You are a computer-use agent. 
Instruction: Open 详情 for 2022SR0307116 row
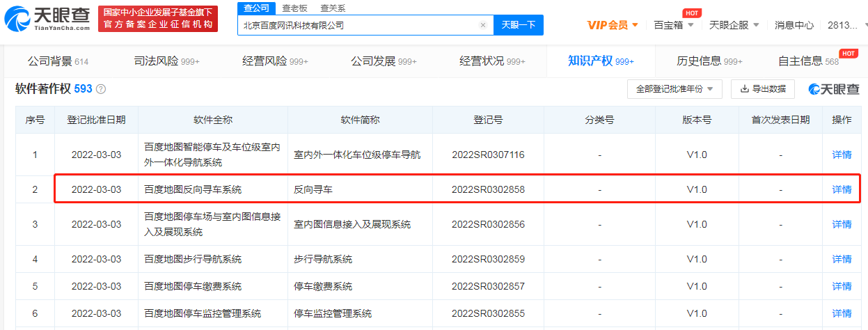pyautogui.click(x=842, y=155)
